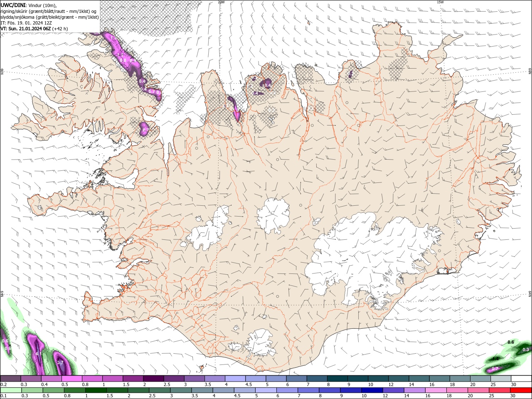Image resolution: width=532 pixels, height=399 pixels.
Task: Pick the light lavender 4 mm upper-row swatch
Action: pyautogui.click(x=235, y=379)
